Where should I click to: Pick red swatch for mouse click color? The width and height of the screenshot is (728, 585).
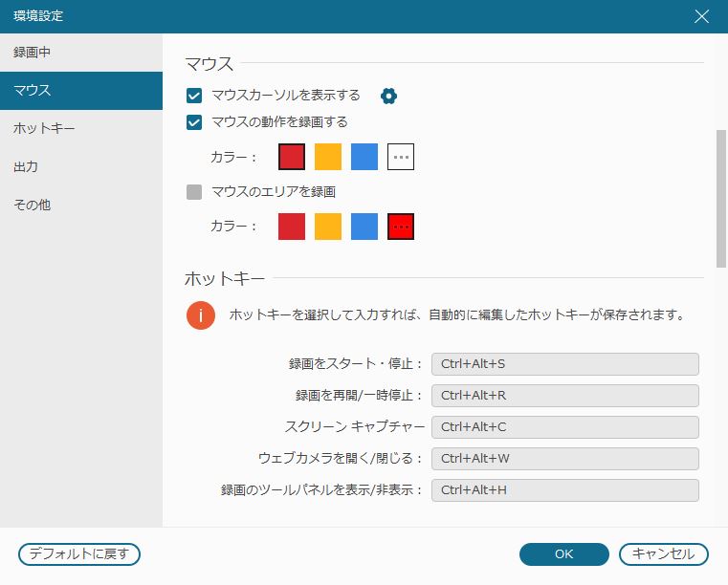tap(292, 157)
